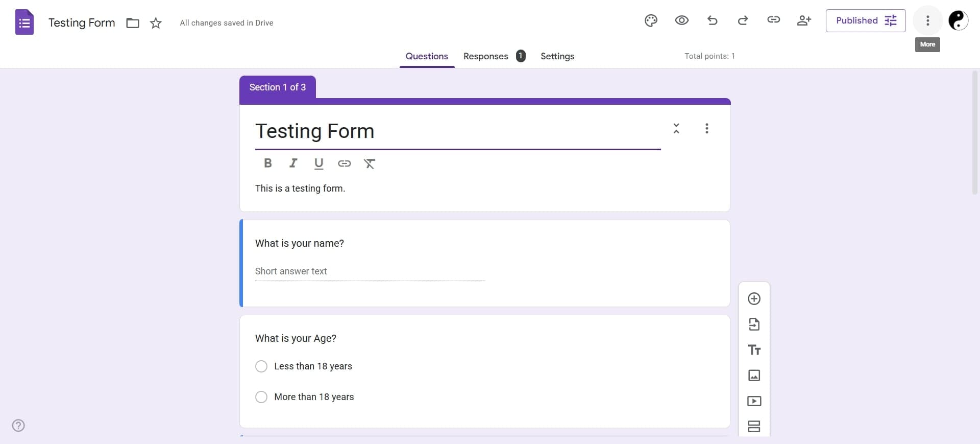980x444 pixels.
Task: Switch to the Questions tab
Action: click(427, 56)
